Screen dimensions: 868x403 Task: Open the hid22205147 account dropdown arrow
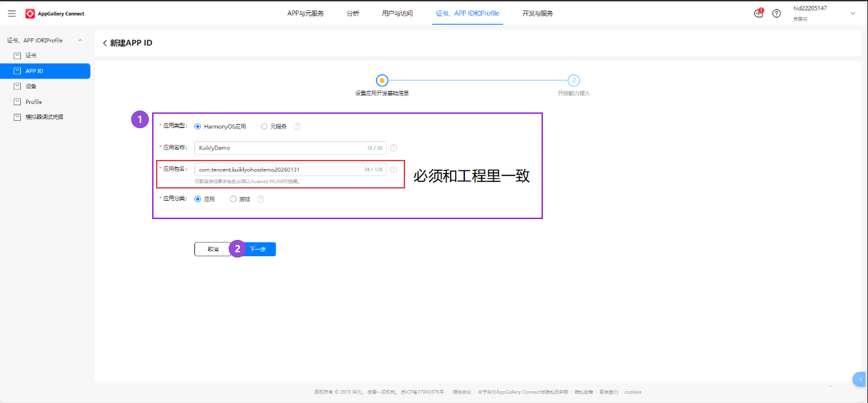click(853, 13)
